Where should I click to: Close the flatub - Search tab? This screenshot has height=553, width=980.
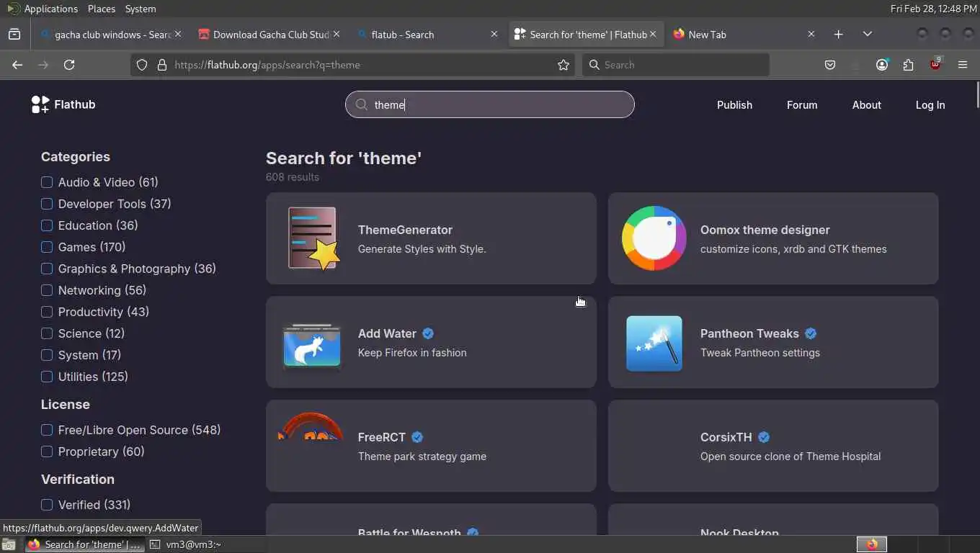[494, 34]
